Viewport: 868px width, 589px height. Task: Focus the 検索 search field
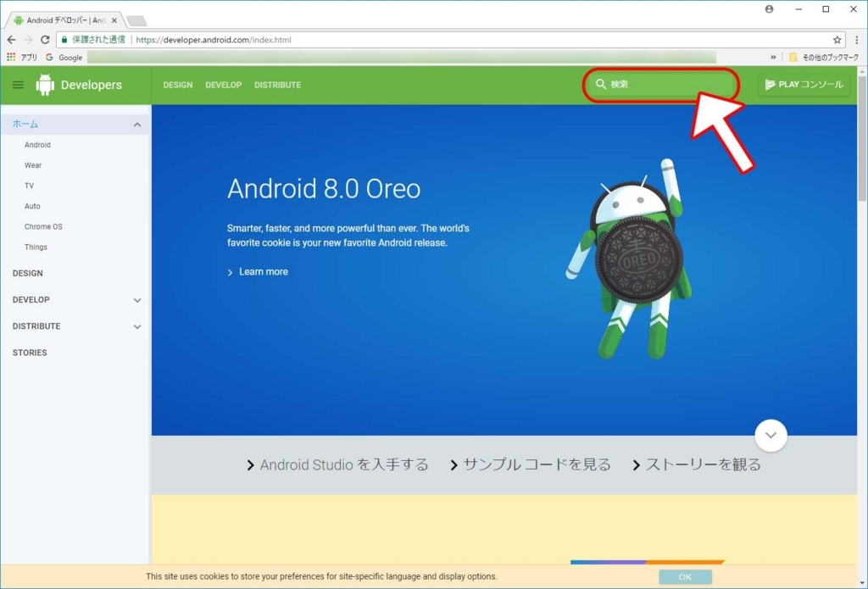(x=661, y=85)
